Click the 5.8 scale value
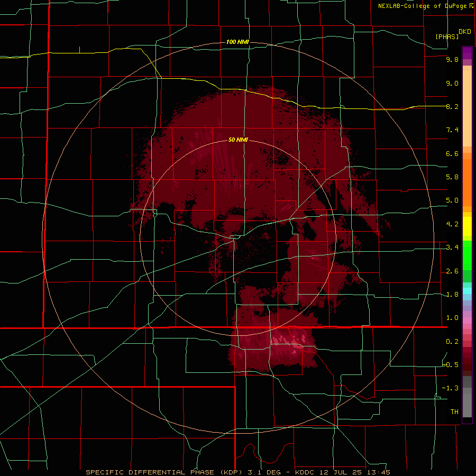 452,177
